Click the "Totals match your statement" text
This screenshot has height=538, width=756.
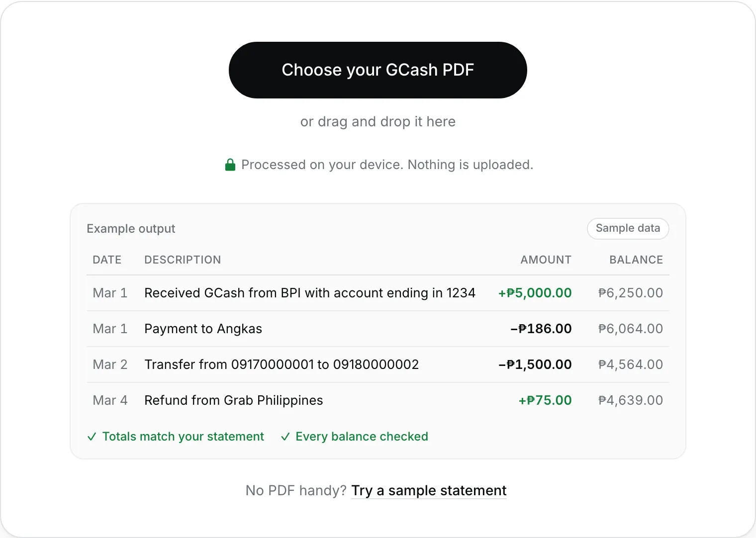coord(183,437)
